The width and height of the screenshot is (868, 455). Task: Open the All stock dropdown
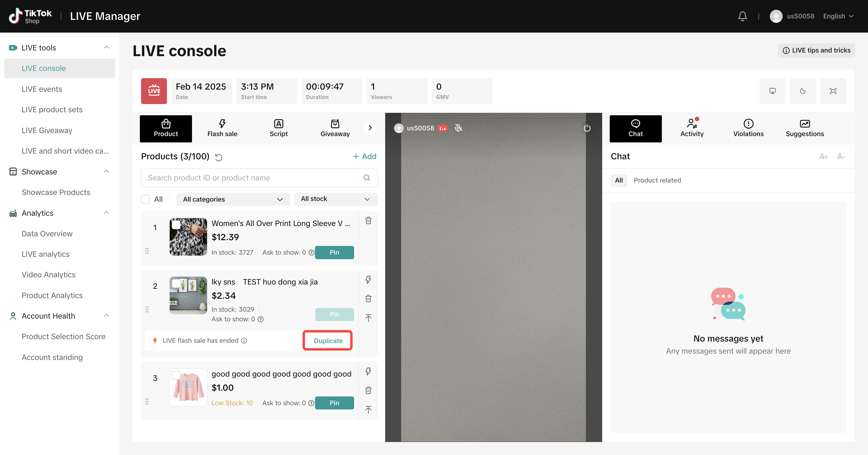tap(336, 199)
